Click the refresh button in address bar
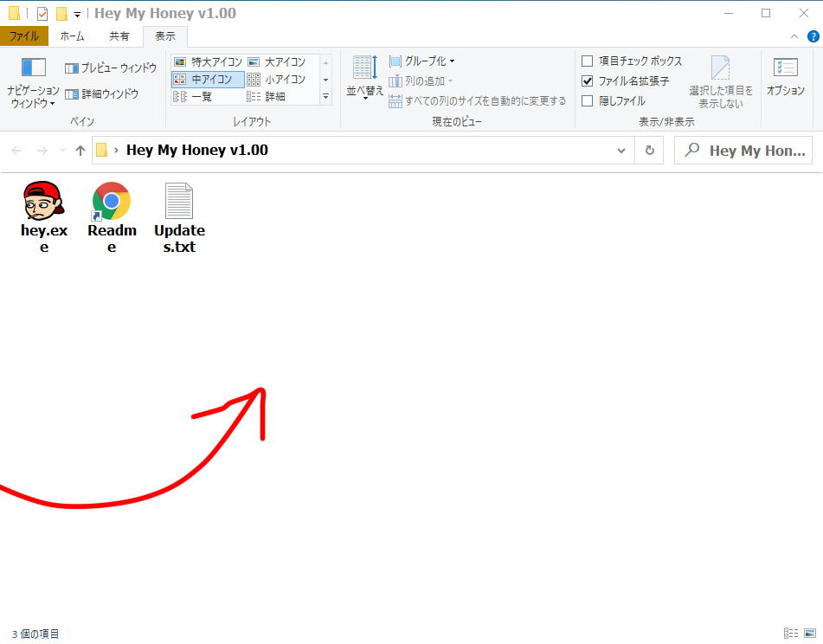823x644 pixels. click(x=649, y=151)
